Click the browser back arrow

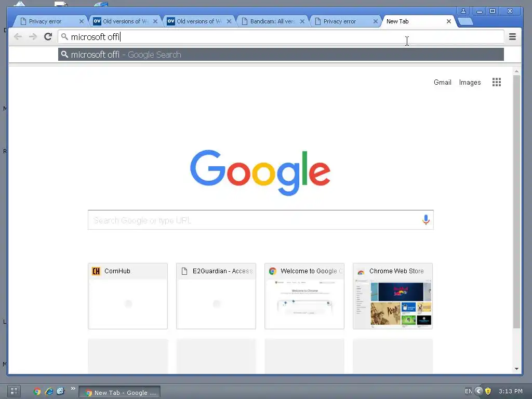click(18, 37)
